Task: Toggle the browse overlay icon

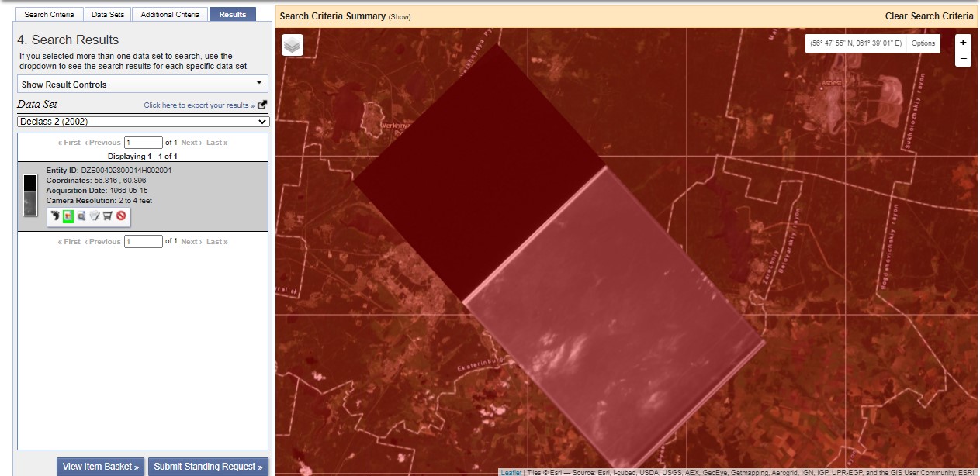Action: [68, 216]
